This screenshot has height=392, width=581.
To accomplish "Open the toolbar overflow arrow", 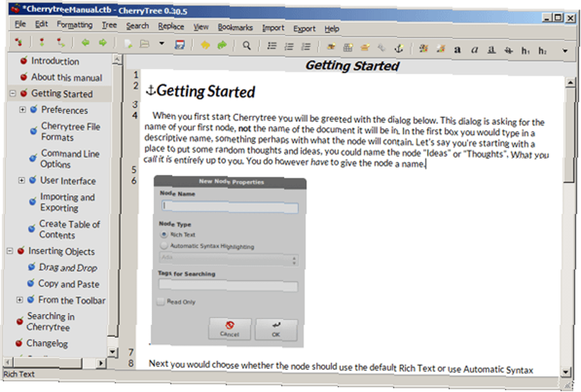I will (565, 51).
